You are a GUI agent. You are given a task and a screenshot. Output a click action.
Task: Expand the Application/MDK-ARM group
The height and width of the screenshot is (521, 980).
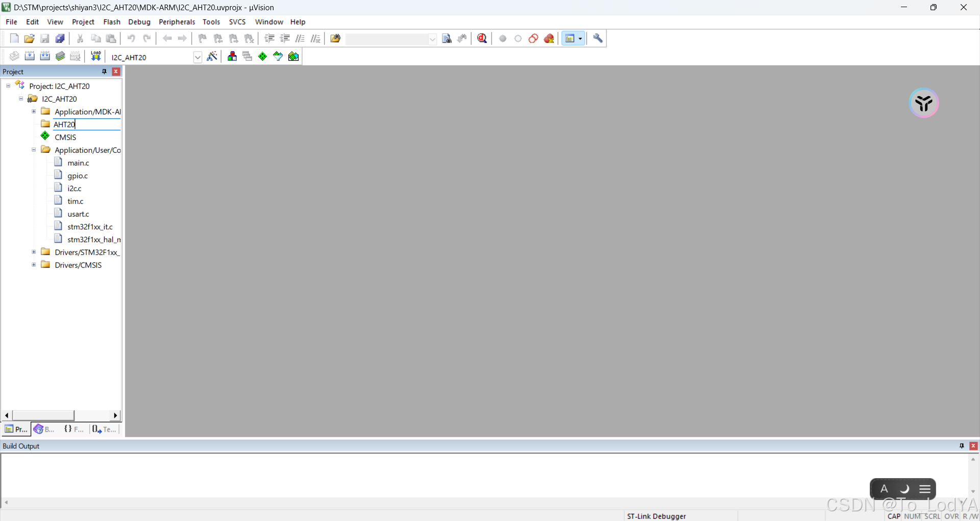point(34,111)
